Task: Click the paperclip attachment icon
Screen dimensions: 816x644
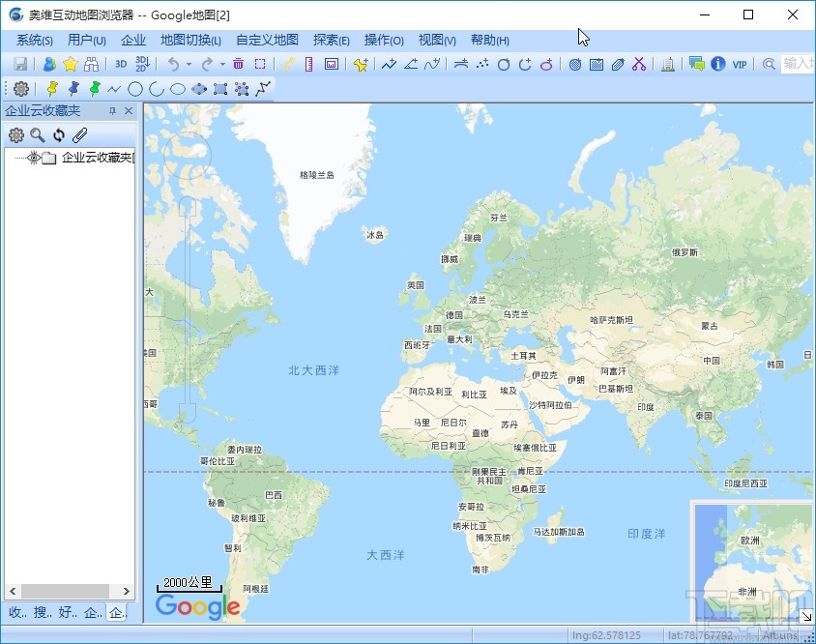Action: (x=79, y=135)
